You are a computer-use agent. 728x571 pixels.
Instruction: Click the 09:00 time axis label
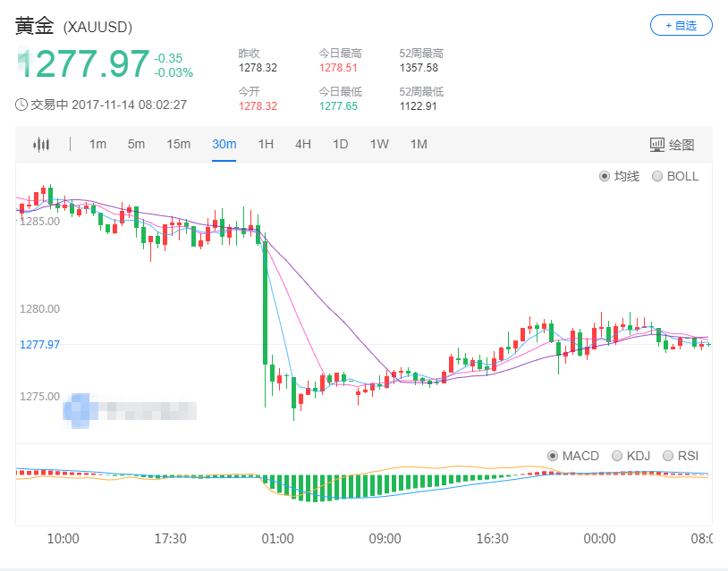click(x=385, y=539)
